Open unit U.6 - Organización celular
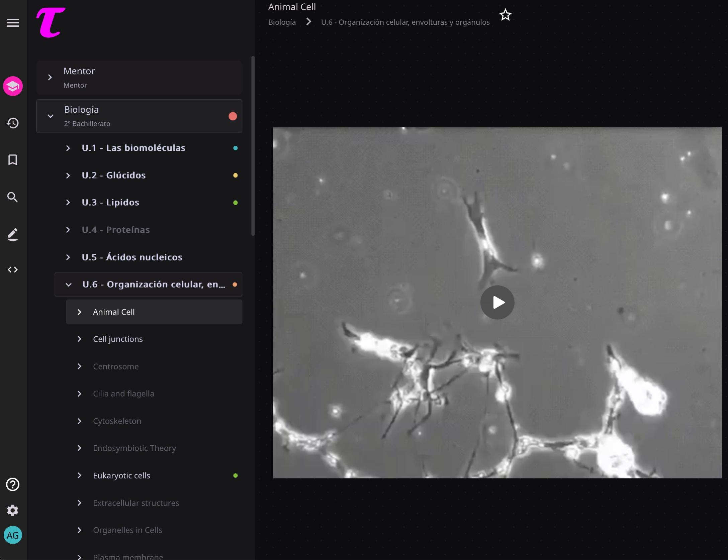Viewport: 728px width, 560px height. (154, 284)
